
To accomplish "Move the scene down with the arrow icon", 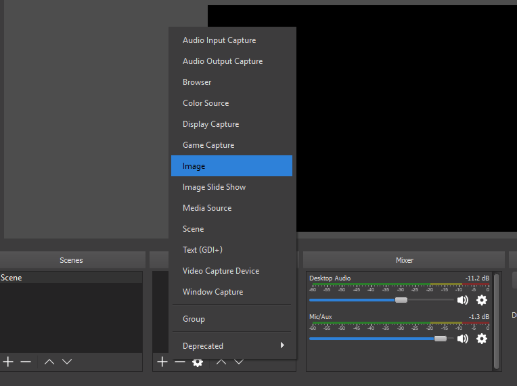I will pyautogui.click(x=67, y=362).
